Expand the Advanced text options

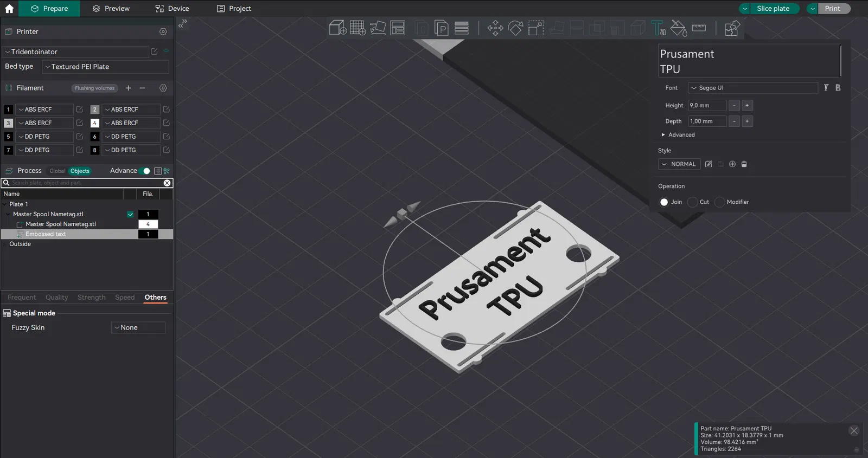coord(678,135)
